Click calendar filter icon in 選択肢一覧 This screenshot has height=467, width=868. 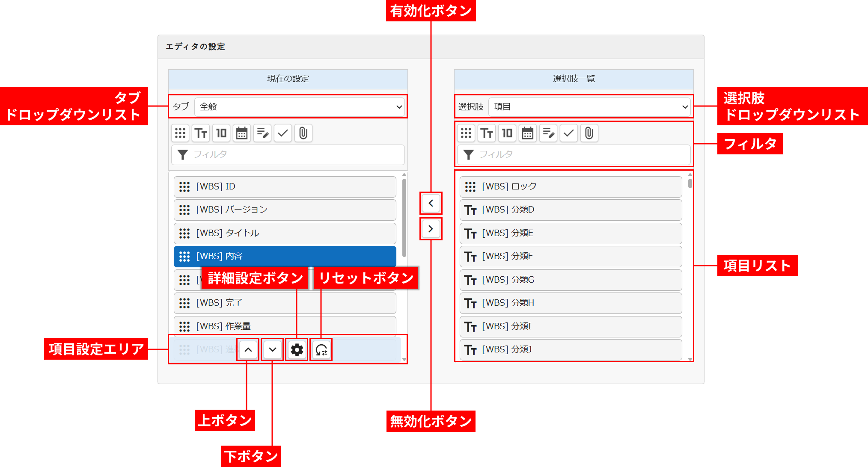point(528,133)
